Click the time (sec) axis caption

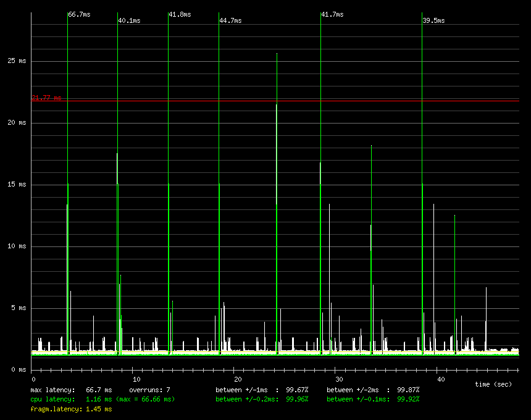pos(493,384)
